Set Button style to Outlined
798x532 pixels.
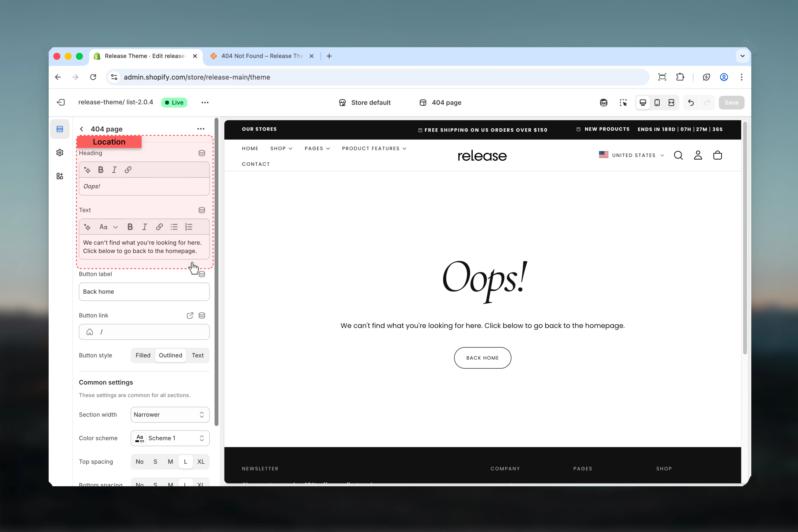(170, 356)
